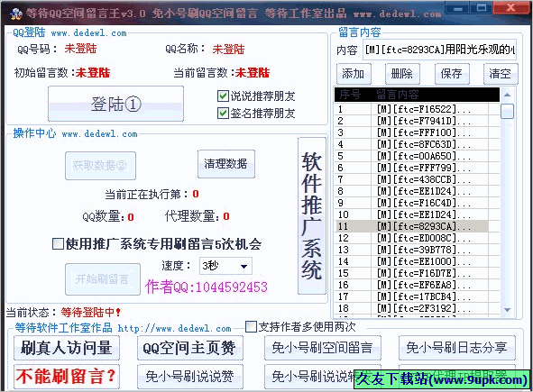Click the 免小号刷空间留言 button
The width and height of the screenshot is (533, 392).
tap(323, 348)
